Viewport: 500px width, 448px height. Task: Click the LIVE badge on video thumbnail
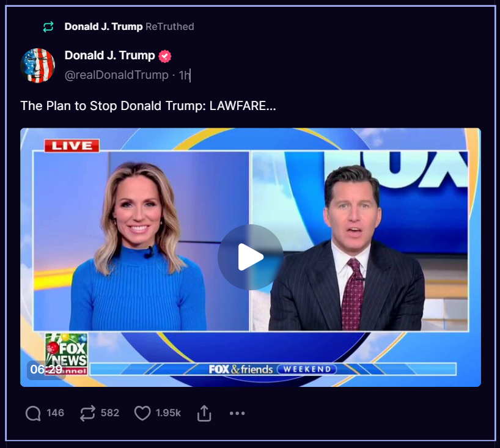point(72,145)
